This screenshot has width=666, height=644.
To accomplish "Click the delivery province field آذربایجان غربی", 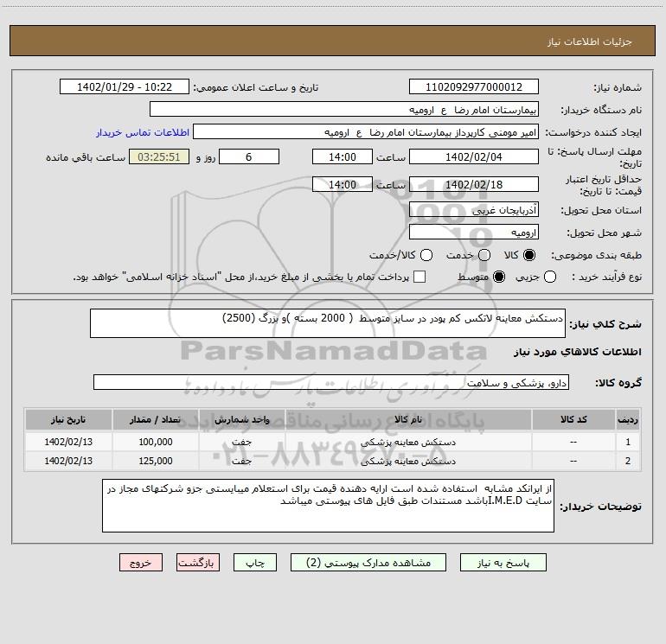I will tap(474, 209).
